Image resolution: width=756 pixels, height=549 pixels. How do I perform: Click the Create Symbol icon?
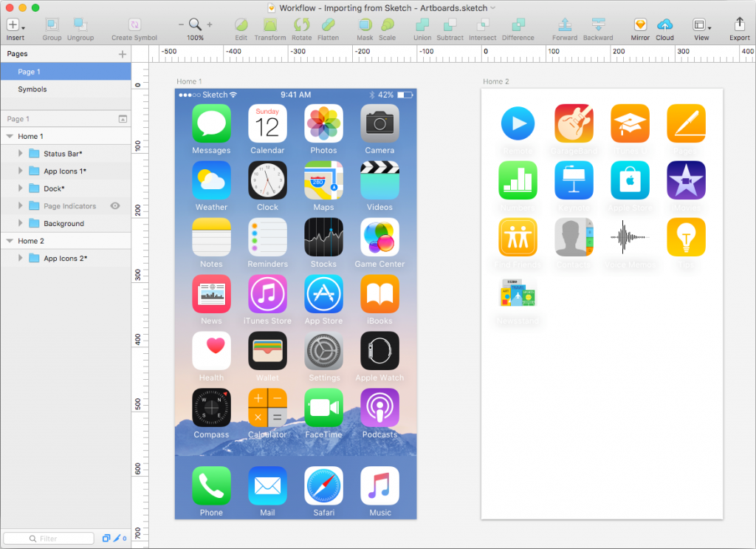coord(134,24)
